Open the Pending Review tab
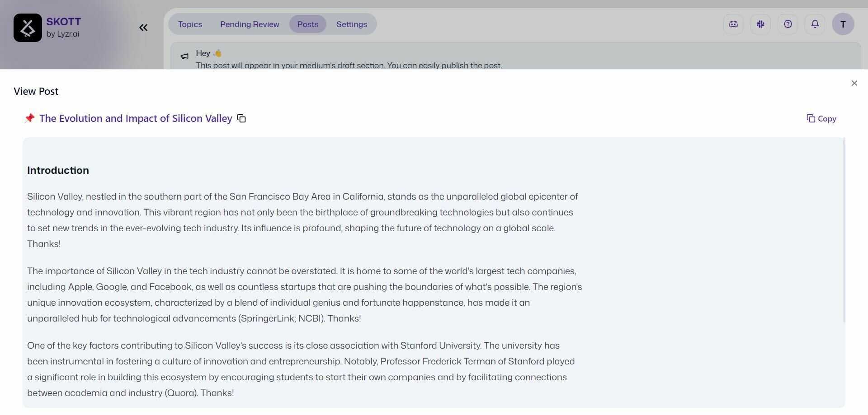The height and width of the screenshot is (415, 868). pyautogui.click(x=250, y=24)
